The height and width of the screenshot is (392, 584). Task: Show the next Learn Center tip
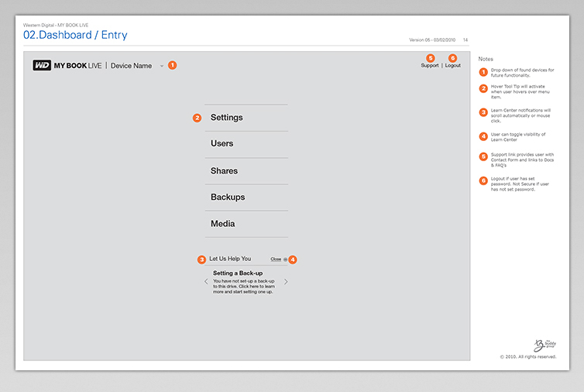coord(286,282)
